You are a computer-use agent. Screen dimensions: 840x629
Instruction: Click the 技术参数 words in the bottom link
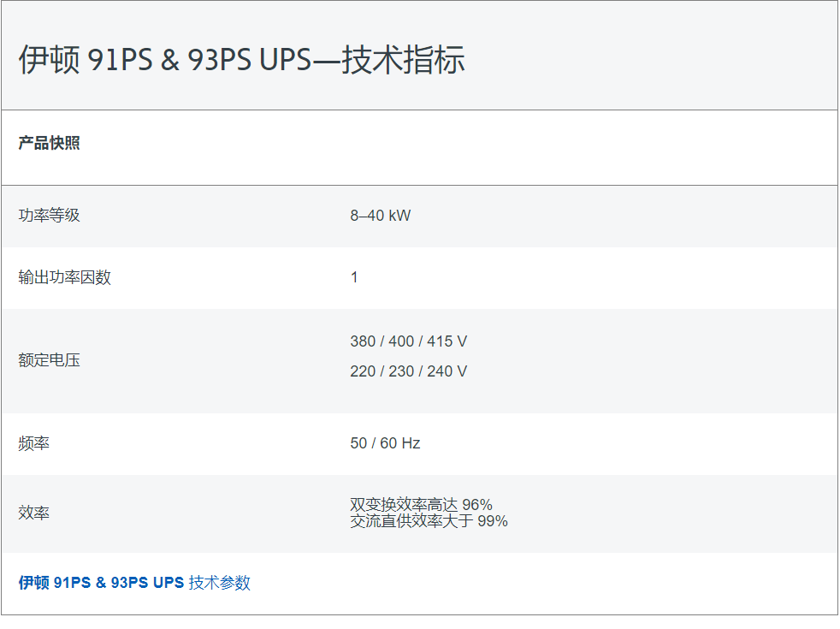click(220, 583)
